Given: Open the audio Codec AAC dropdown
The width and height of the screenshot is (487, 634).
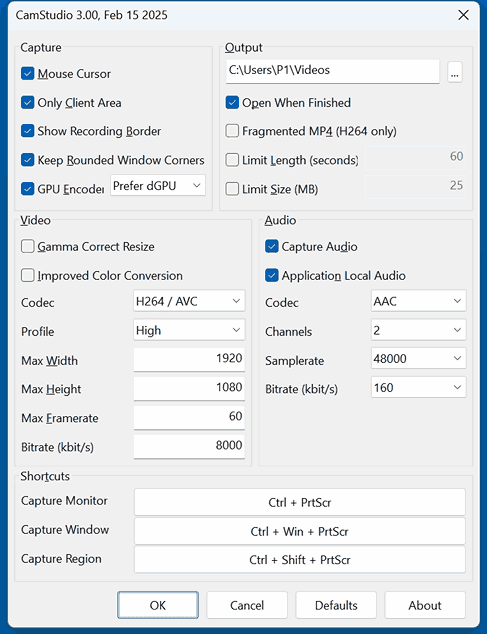Looking at the screenshot, I should tap(419, 301).
